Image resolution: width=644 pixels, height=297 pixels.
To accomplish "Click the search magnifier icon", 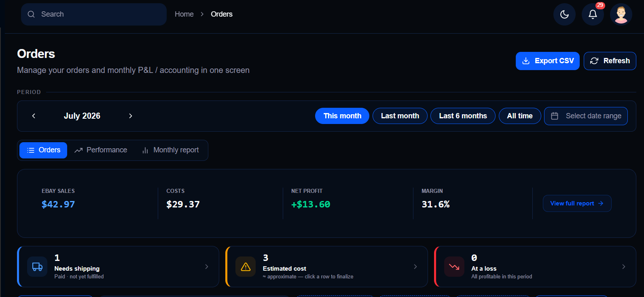I will tap(31, 14).
